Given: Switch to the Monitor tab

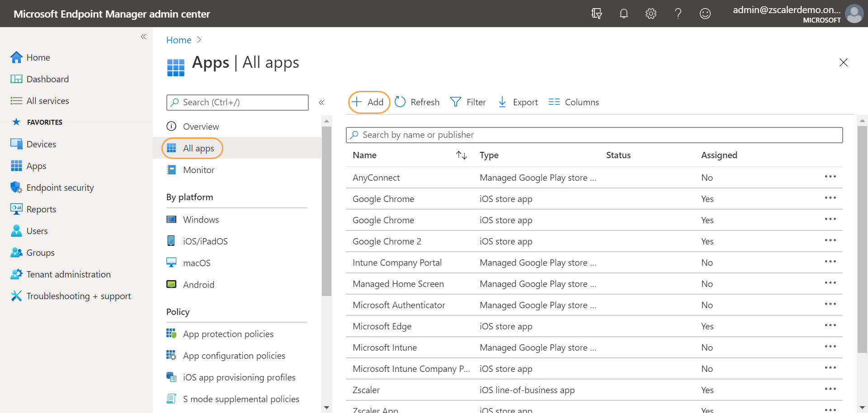Looking at the screenshot, I should (198, 169).
